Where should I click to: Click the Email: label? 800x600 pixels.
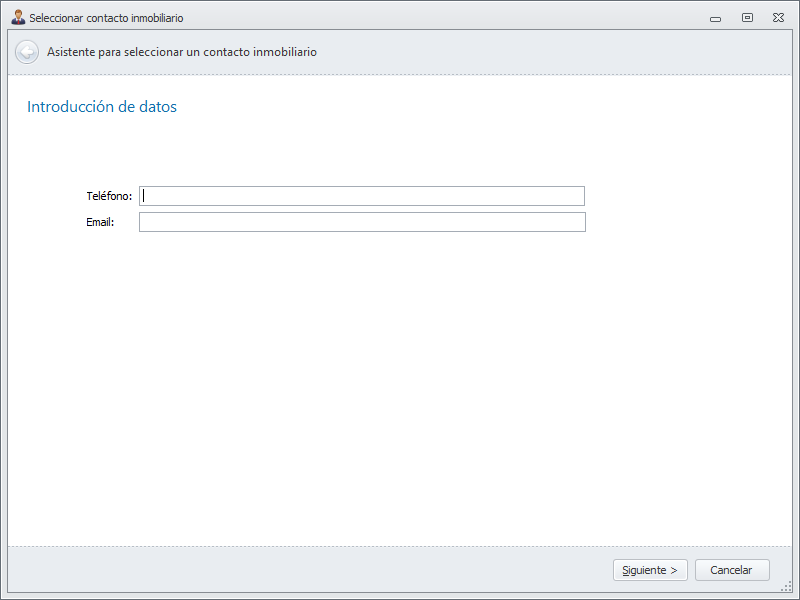point(100,222)
